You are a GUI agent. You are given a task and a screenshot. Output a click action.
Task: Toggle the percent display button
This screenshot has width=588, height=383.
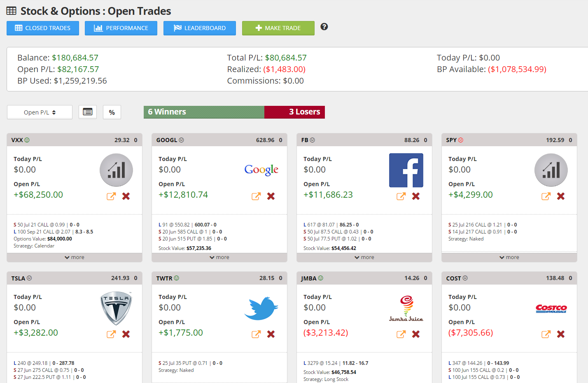point(112,112)
